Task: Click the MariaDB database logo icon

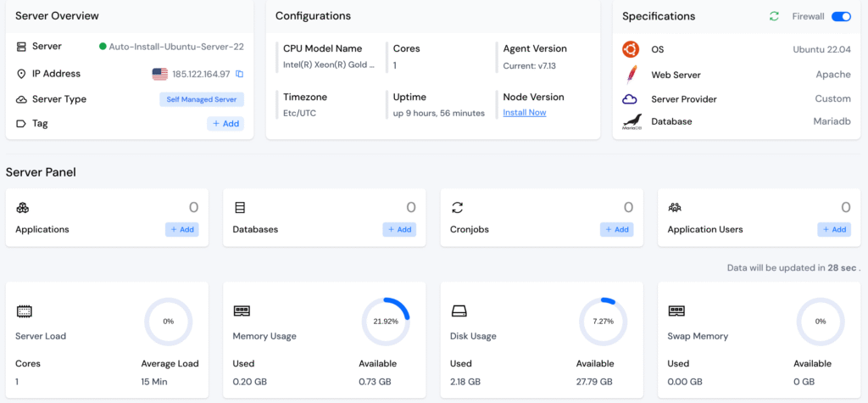Action: click(630, 122)
